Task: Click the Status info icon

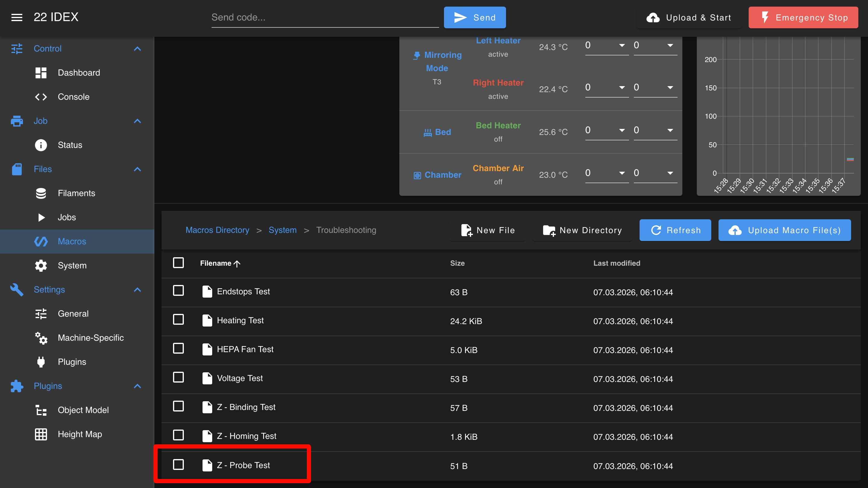Action: coord(41,145)
